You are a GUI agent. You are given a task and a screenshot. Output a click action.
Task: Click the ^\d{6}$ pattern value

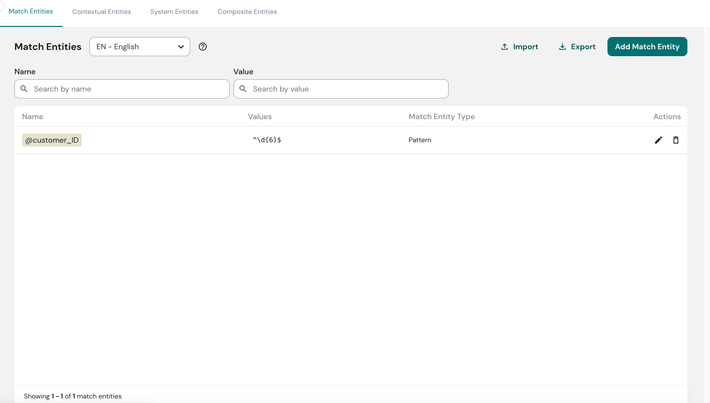267,140
